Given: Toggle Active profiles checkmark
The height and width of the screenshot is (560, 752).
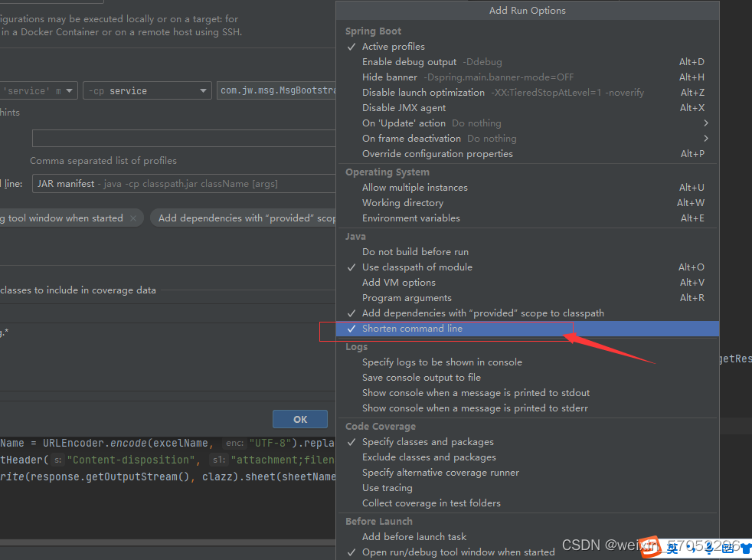Looking at the screenshot, I should [x=393, y=46].
